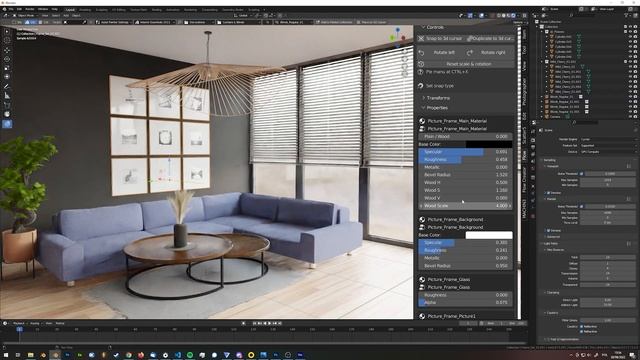Click the Wood Scale slider
640x360 pixels.
tap(465, 206)
